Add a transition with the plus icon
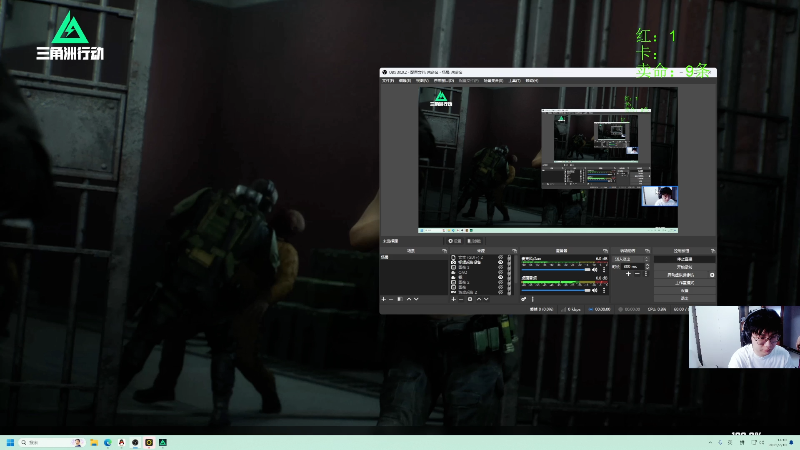This screenshot has height=450, width=800. point(628,274)
